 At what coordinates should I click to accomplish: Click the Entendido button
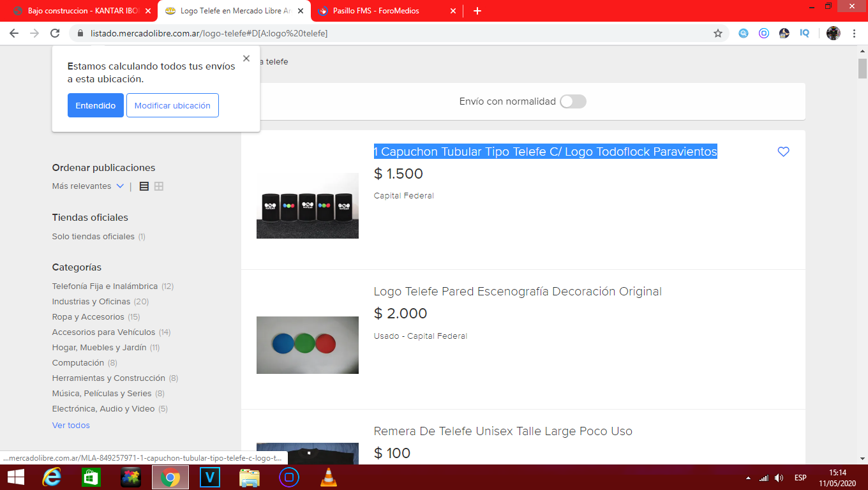[96, 105]
